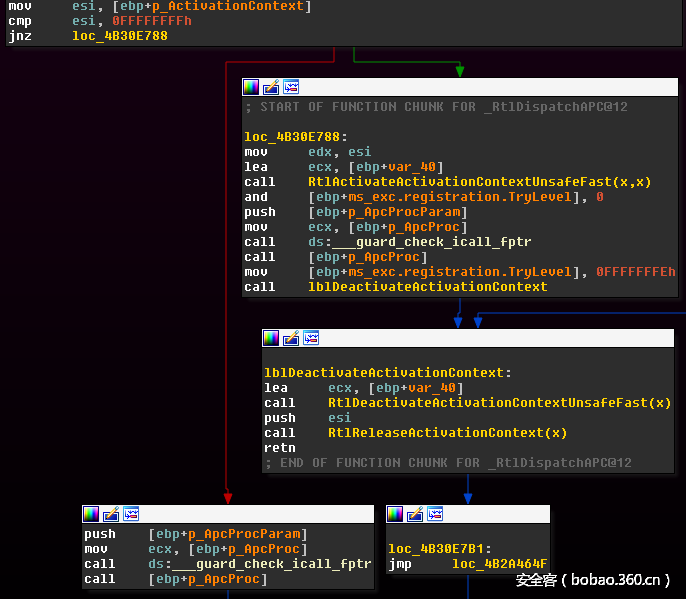
Task: Click the 0FFFFFFFEh value in the TryLevel mov
Action: point(635,272)
